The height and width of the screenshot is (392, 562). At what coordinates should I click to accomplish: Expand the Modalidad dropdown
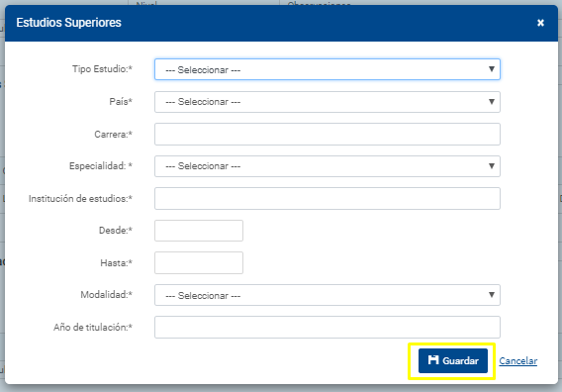tap(328, 295)
